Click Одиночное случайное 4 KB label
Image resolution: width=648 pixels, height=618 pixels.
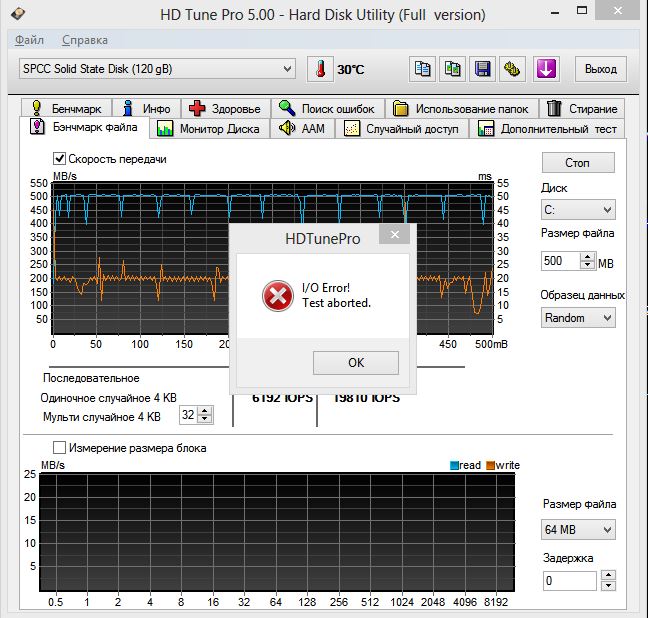108,398
